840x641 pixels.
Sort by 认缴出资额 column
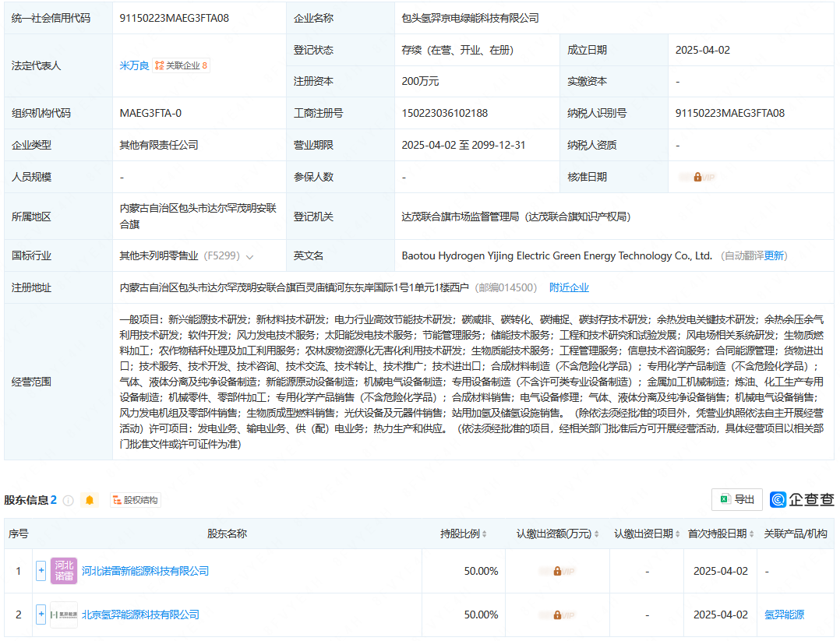click(597, 534)
